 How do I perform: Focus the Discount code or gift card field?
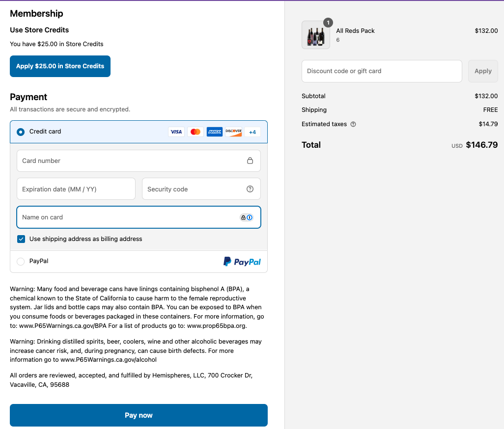tap(382, 71)
